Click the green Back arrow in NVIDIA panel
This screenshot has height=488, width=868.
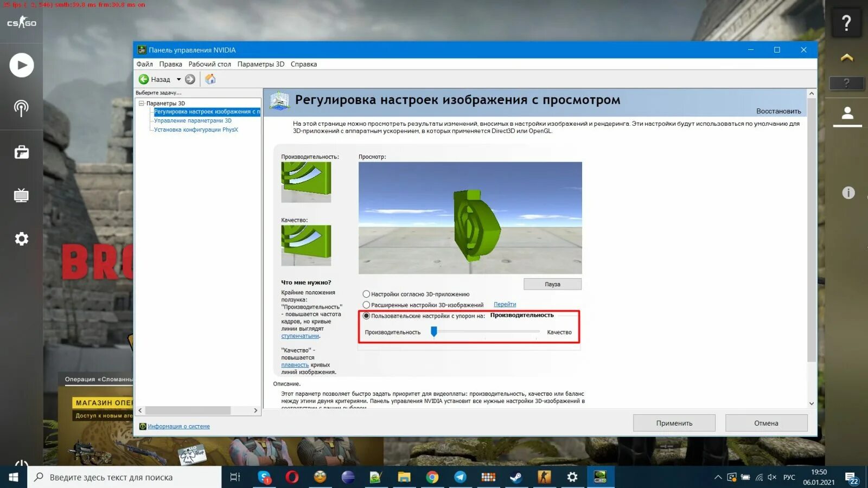coord(144,79)
